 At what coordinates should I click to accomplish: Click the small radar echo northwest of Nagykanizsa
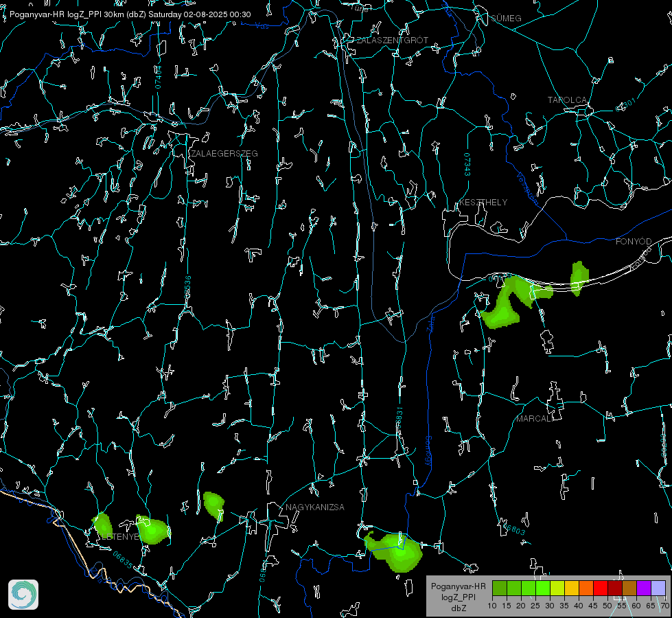pyautogui.click(x=213, y=505)
